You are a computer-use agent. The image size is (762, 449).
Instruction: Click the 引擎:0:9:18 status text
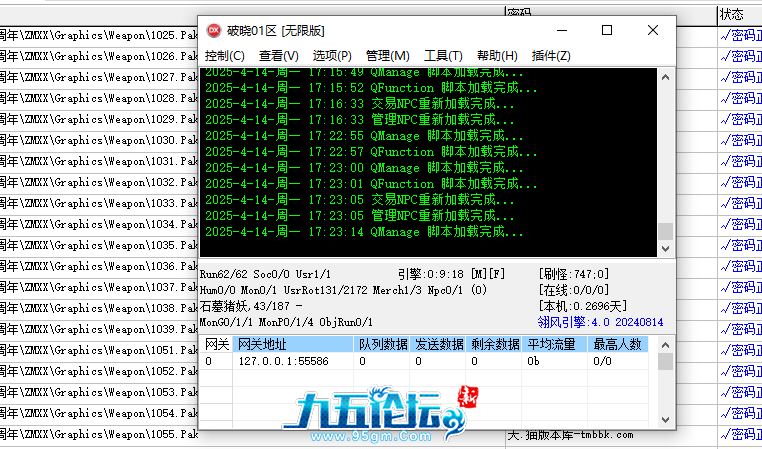click(431, 274)
